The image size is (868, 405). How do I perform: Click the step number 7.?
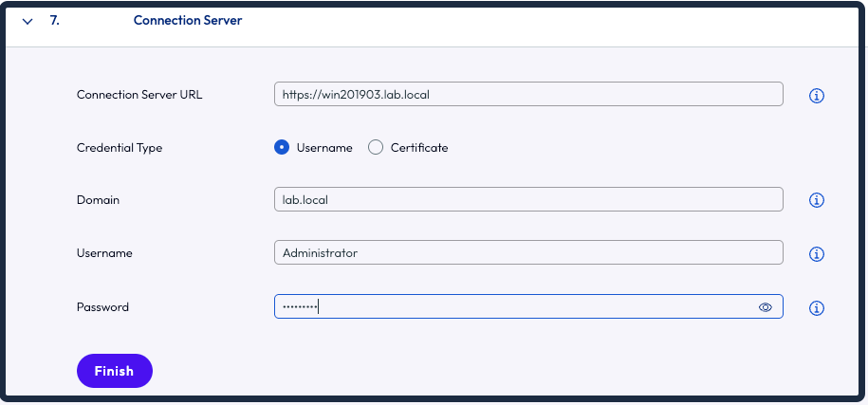coord(54,21)
